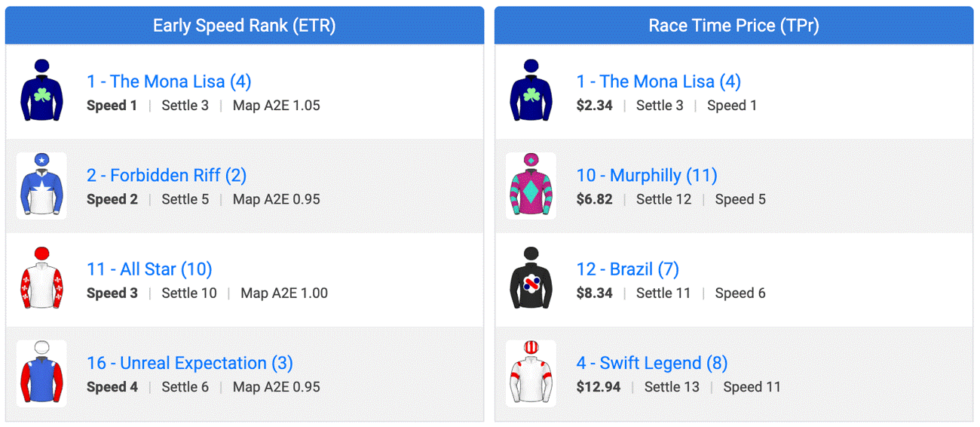Open the Murphilly runner link
Viewport: 980px width, 427px height.
click(647, 176)
